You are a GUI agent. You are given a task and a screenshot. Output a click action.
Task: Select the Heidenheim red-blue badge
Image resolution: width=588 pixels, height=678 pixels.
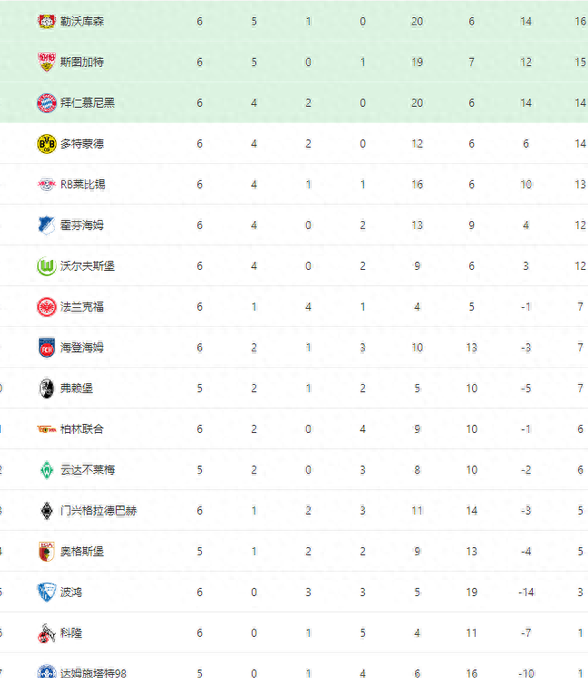[46, 348]
